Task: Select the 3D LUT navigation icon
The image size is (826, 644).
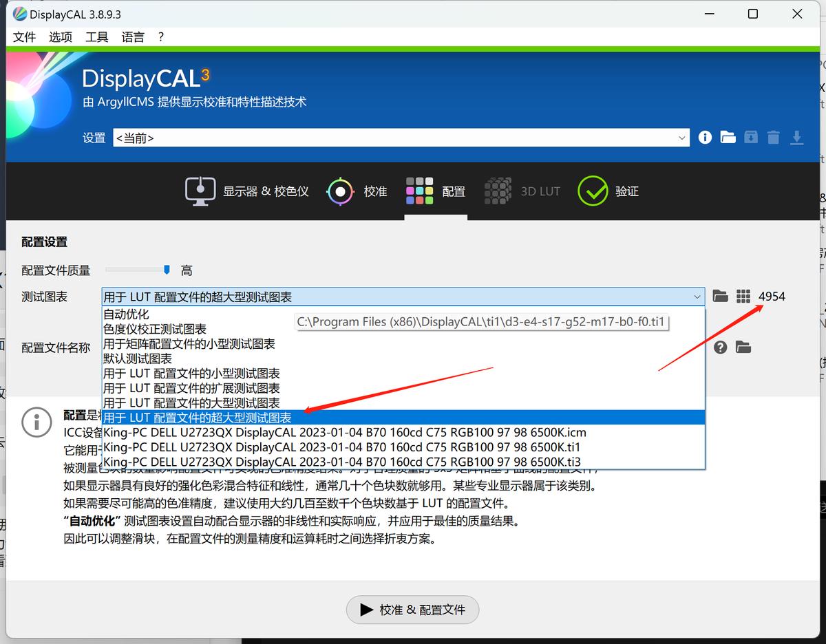Action: point(523,191)
